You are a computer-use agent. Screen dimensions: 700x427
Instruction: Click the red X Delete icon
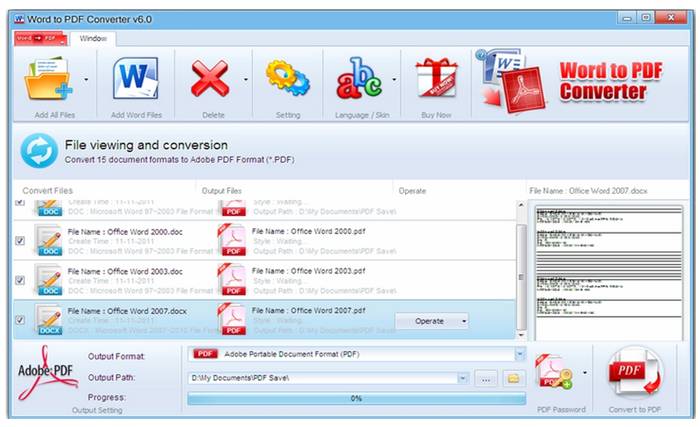coord(210,79)
